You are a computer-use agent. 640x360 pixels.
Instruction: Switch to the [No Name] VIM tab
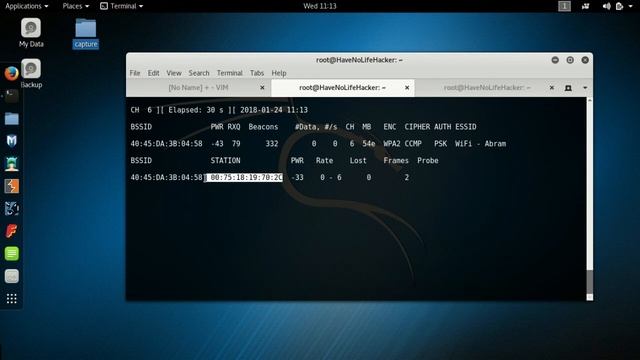tap(198, 88)
